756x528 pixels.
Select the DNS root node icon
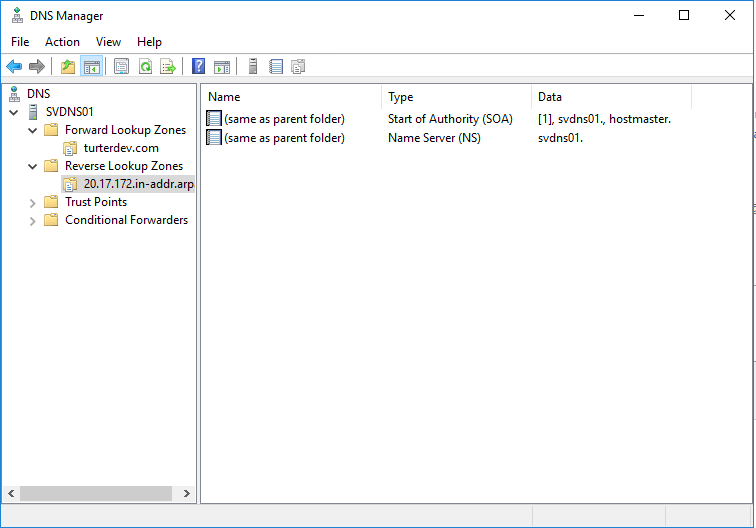coord(14,94)
